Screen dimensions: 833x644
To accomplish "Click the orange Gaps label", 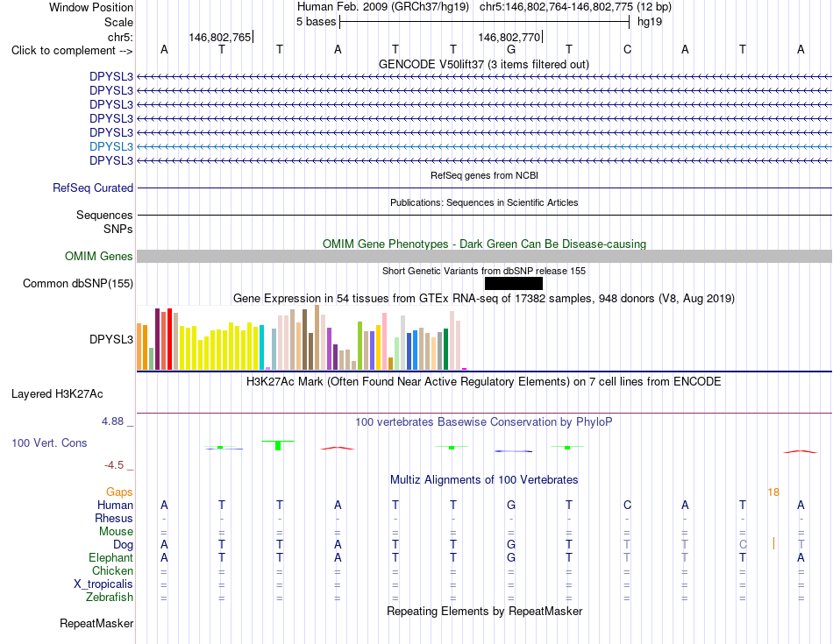I will (119, 492).
